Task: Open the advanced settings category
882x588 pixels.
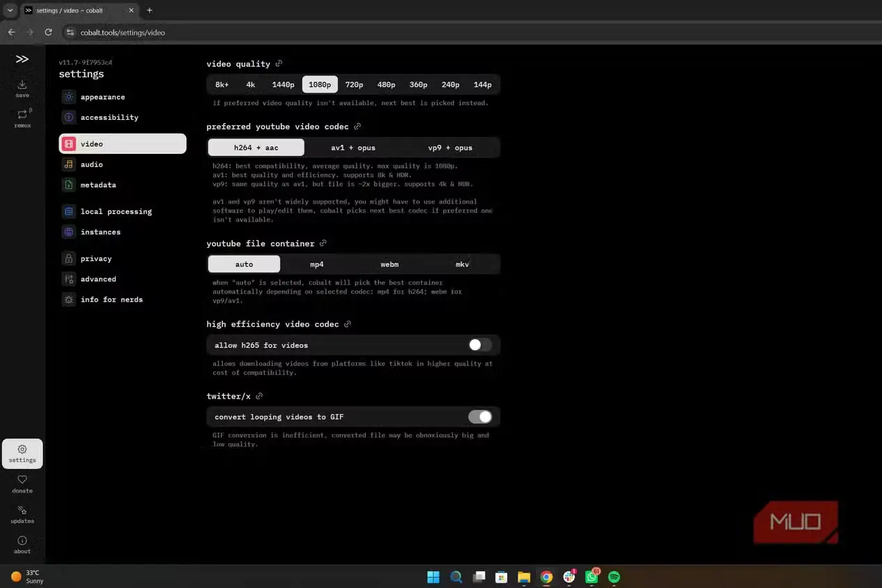Action: point(123,279)
